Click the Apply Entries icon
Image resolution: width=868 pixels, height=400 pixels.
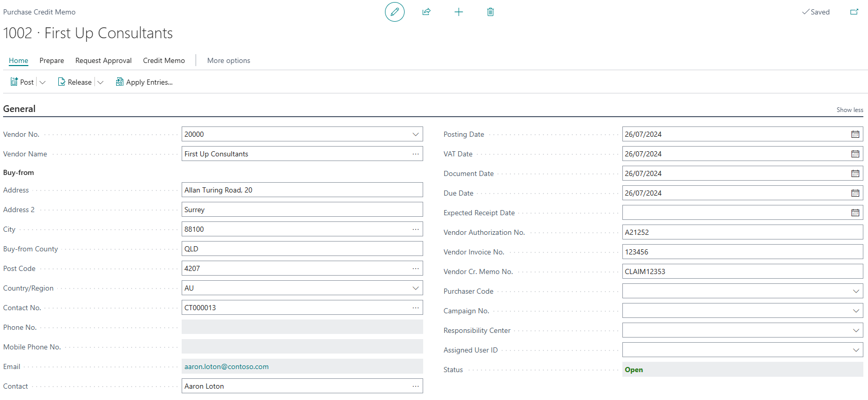(120, 82)
